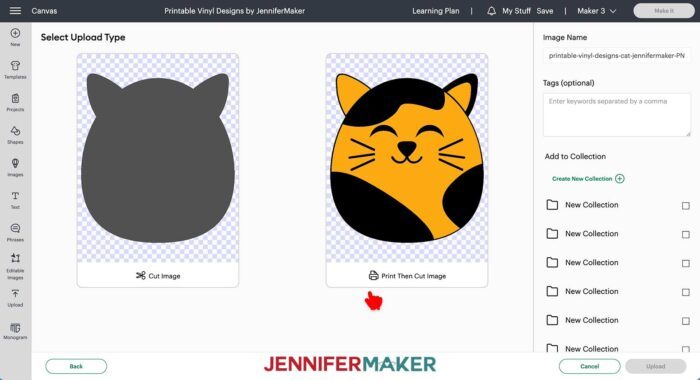Viewport: 700px width, 380px height.
Task: Tick the third New Collection checkbox
Action: (x=686, y=263)
